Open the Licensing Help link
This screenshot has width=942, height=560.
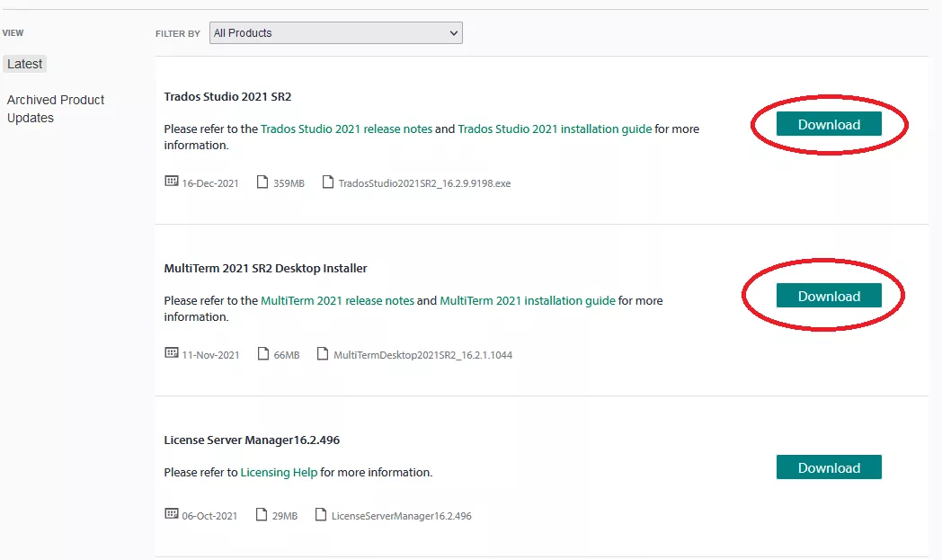[x=279, y=473]
